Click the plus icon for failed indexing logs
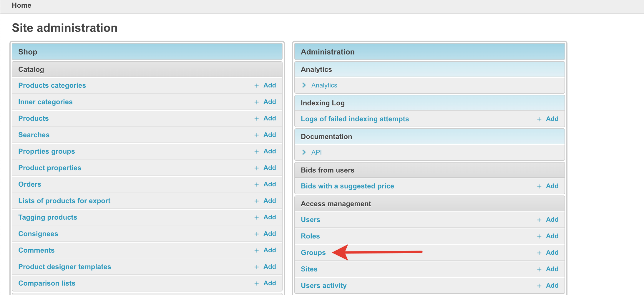 [x=539, y=119]
